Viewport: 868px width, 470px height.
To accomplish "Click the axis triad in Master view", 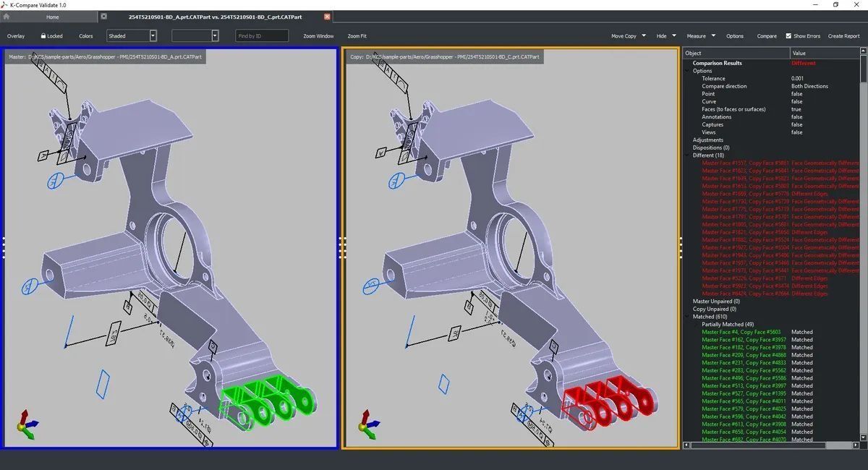I will (27, 424).
